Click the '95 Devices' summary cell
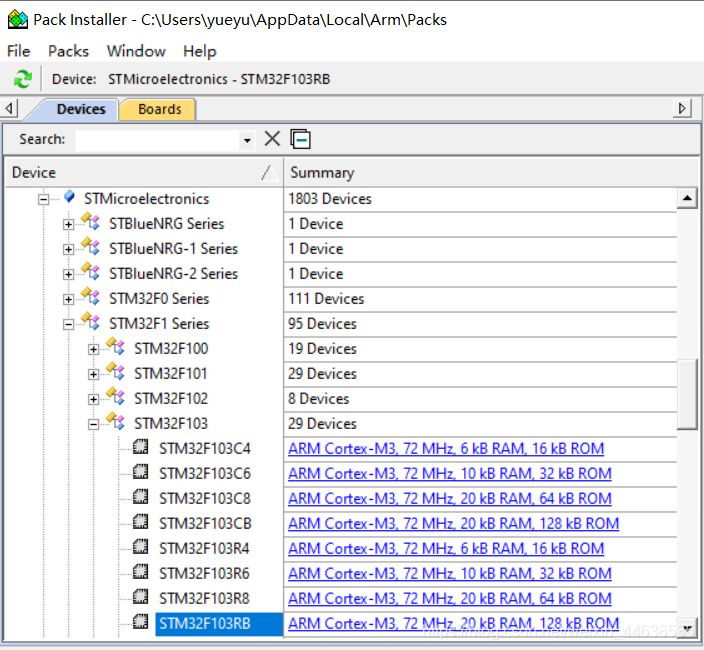This screenshot has width=704, height=650. [x=480, y=324]
